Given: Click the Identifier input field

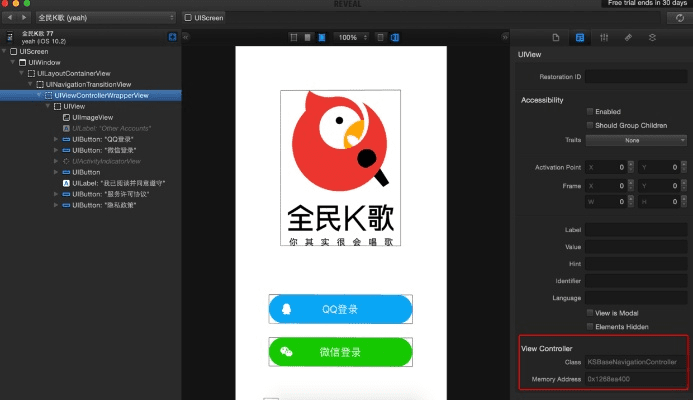Looking at the screenshot, I should tap(636, 281).
